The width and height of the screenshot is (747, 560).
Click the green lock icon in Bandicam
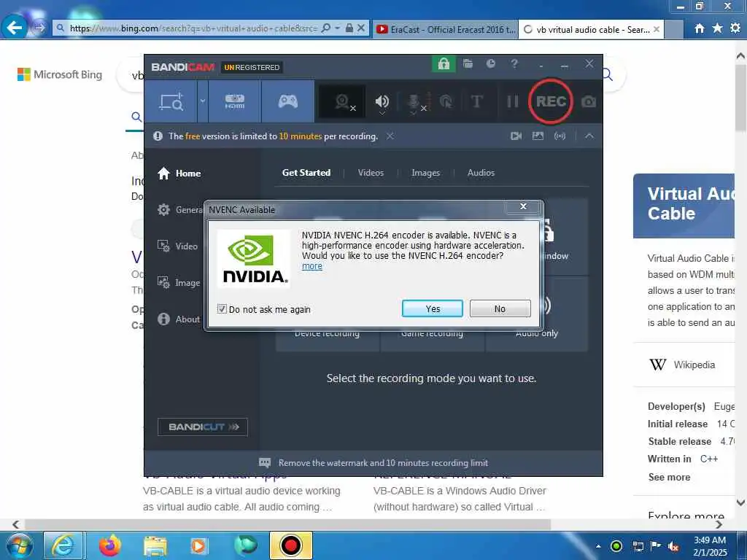click(x=444, y=64)
